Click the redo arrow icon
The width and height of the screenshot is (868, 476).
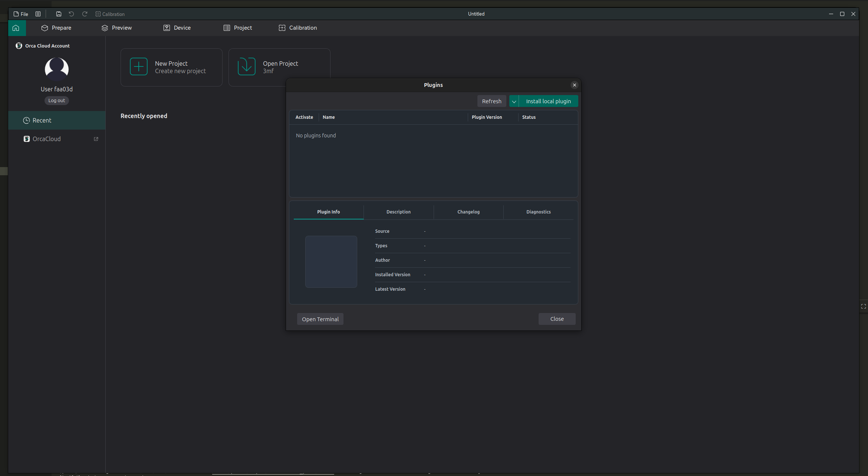click(85, 14)
